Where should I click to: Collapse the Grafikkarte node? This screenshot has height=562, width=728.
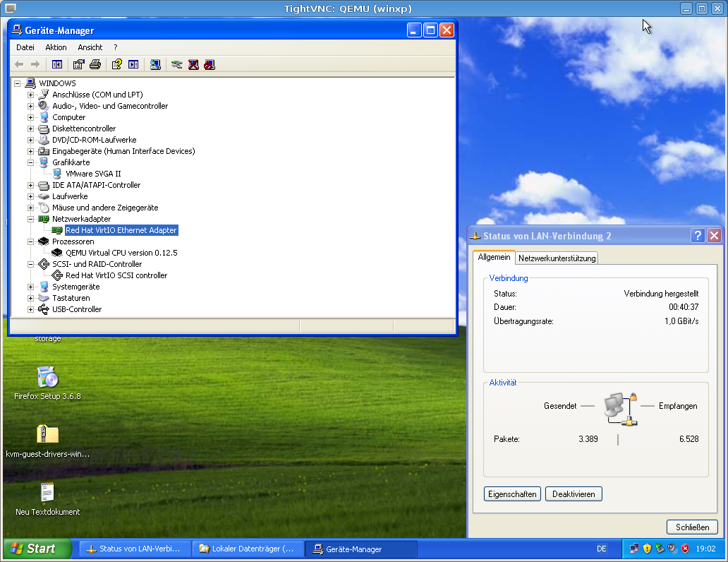click(30, 162)
